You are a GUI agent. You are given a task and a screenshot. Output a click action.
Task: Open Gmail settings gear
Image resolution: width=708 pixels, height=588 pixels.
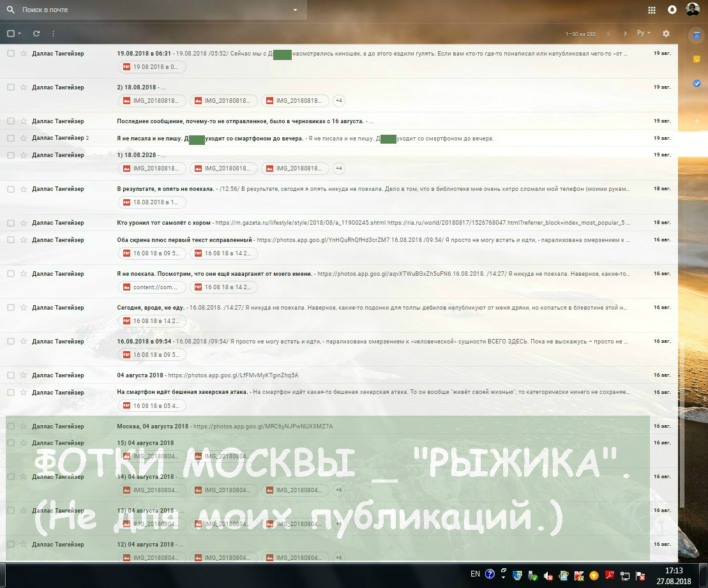point(666,33)
